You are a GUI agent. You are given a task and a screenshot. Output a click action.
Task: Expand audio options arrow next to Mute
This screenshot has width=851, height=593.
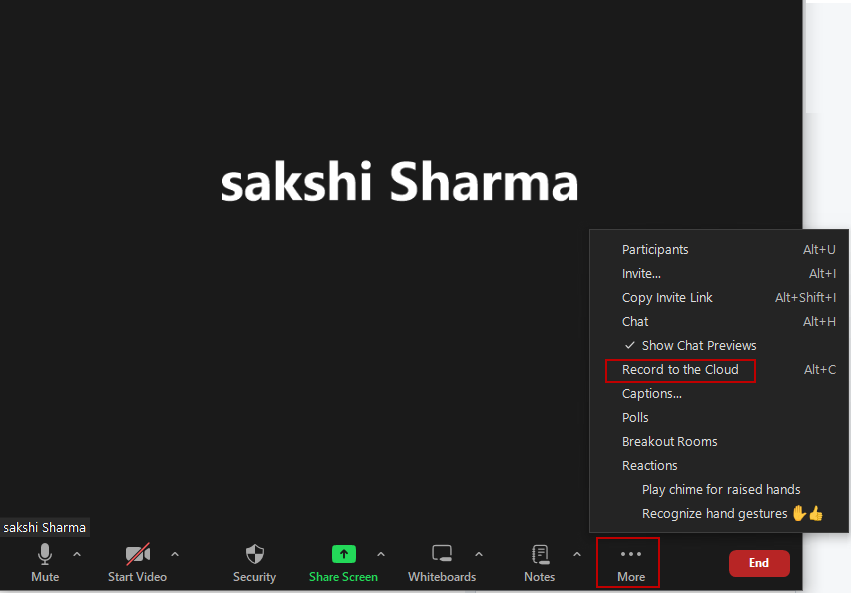point(77,554)
